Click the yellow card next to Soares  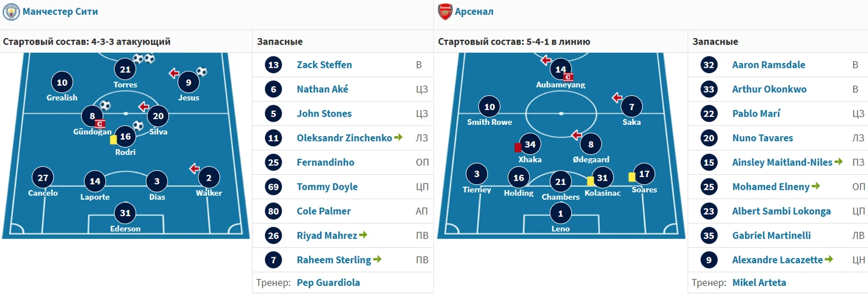point(631,177)
